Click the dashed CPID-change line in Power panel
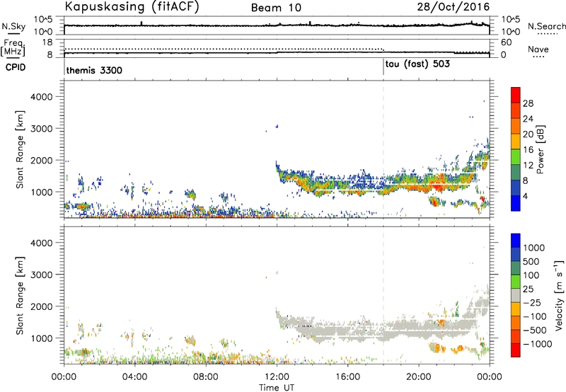The height and width of the screenshot is (392, 566). pos(383,149)
